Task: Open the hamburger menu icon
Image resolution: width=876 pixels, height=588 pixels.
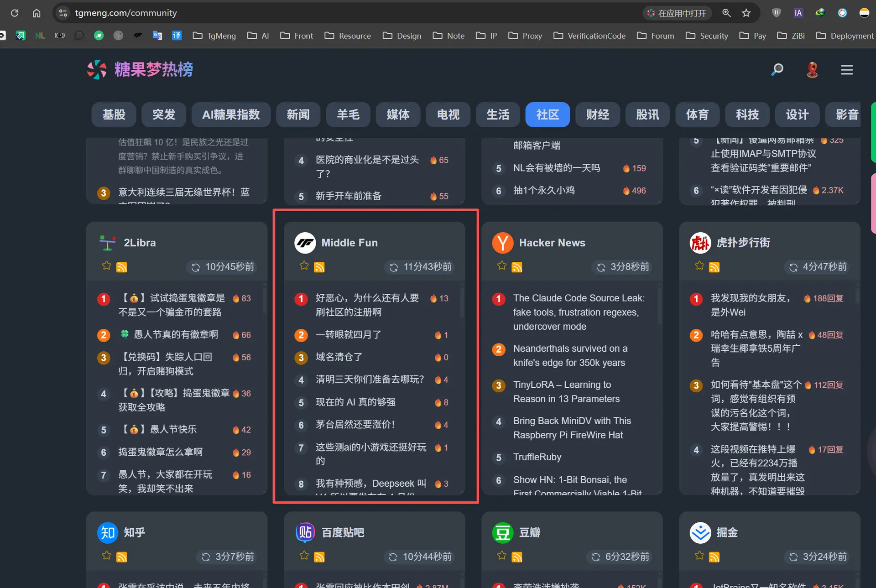Action: point(847,70)
